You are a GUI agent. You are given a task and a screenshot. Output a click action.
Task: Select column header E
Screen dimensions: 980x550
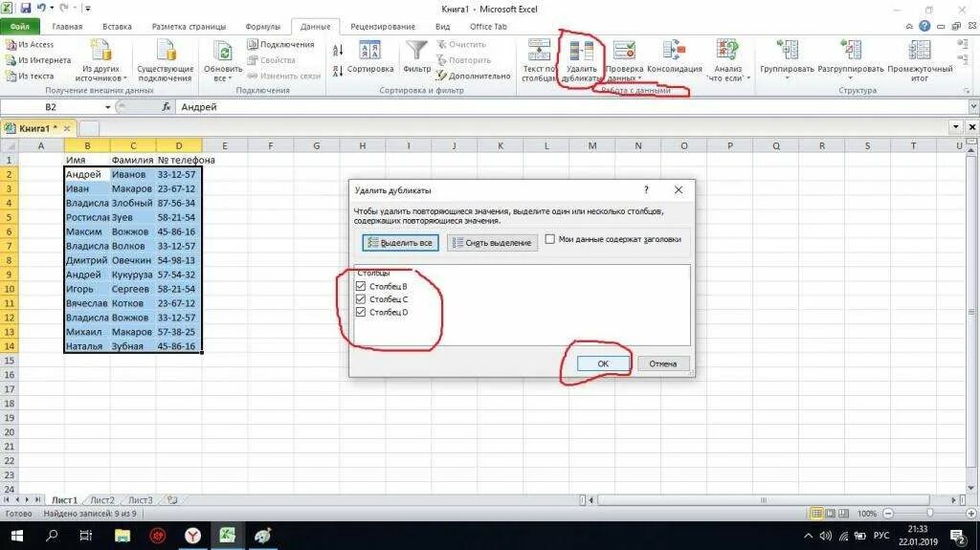[224, 145]
